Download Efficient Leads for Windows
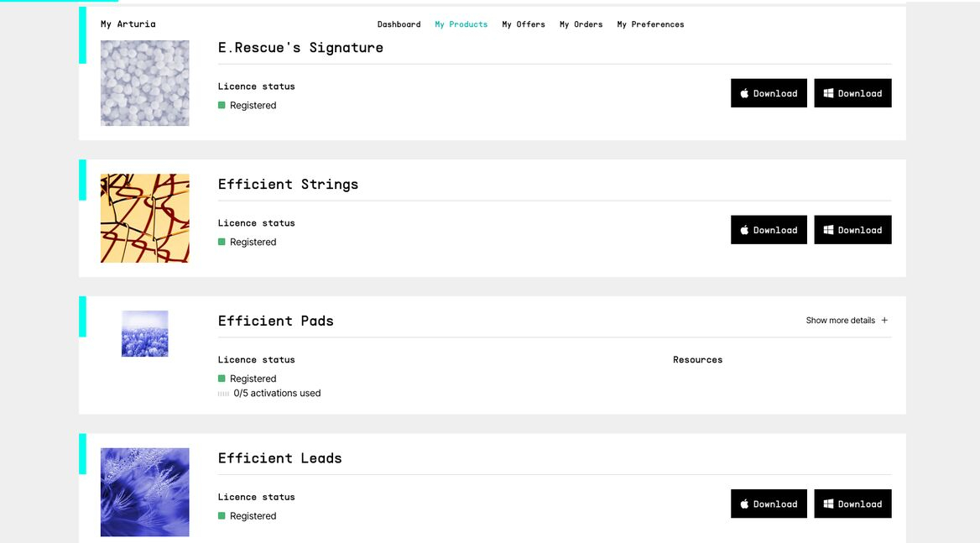 (x=852, y=504)
